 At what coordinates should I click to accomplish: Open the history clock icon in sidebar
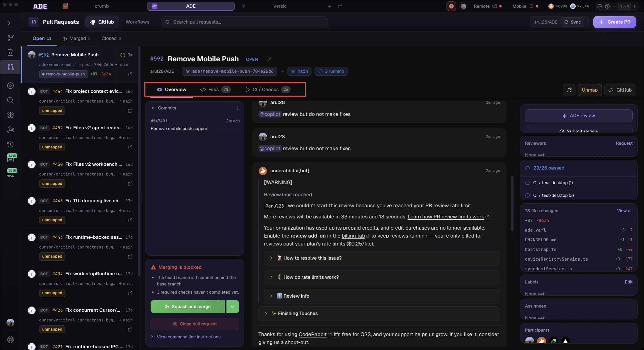[10, 144]
